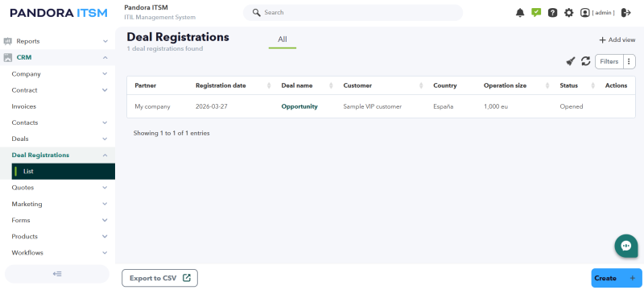
Task: Open the Company menu item
Action: point(26,74)
